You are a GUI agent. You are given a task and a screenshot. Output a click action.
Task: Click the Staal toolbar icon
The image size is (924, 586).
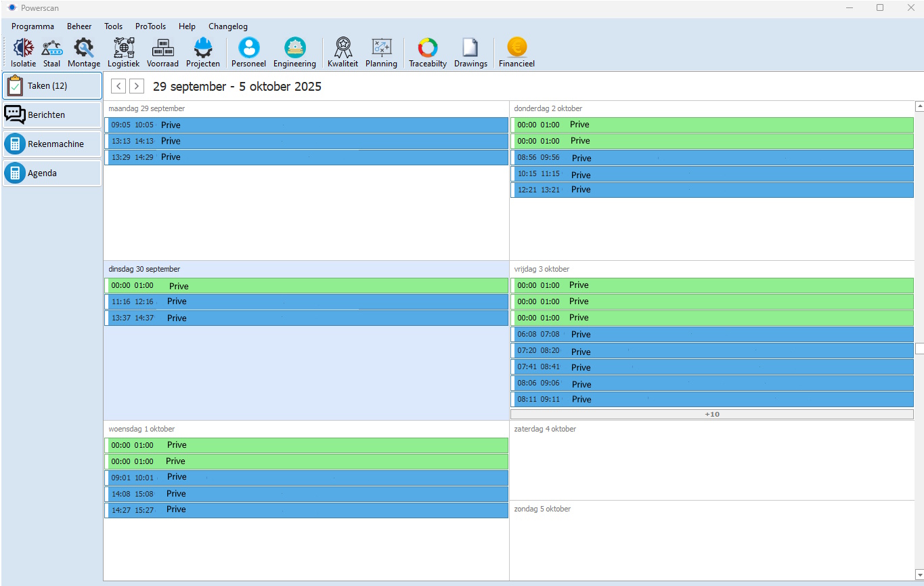[52, 51]
